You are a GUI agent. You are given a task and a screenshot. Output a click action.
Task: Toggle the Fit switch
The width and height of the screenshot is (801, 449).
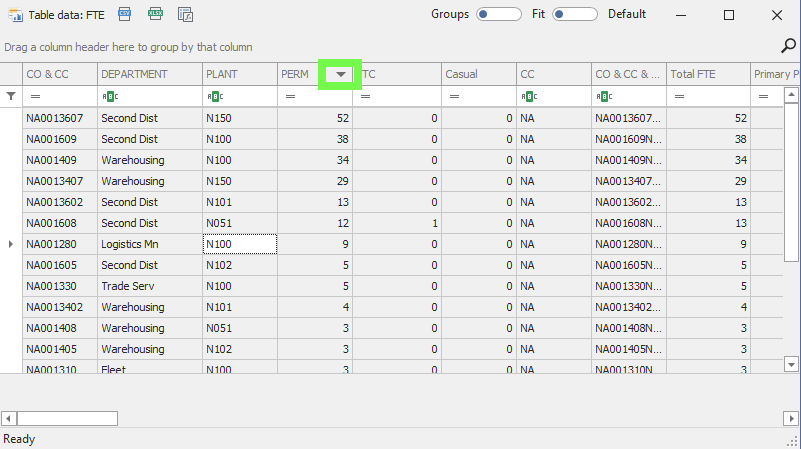click(x=574, y=14)
